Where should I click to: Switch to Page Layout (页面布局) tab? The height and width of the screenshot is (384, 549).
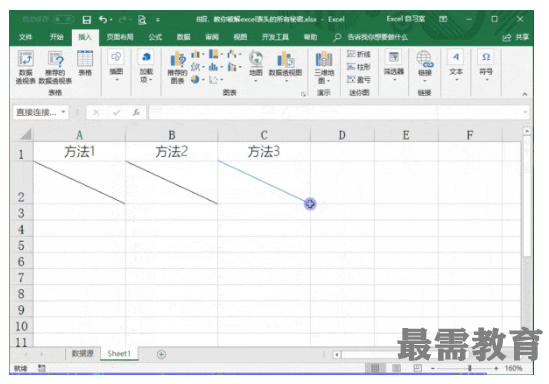tap(120, 37)
